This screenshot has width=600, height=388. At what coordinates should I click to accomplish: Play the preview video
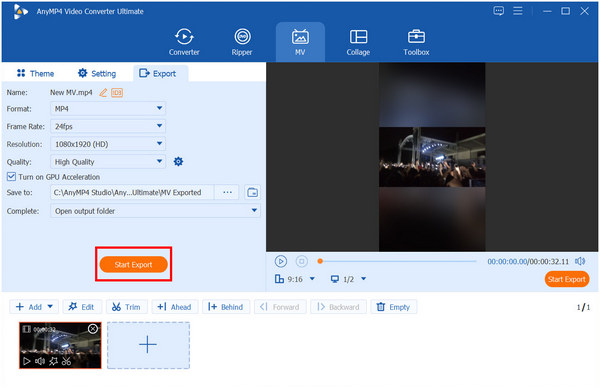pos(280,261)
